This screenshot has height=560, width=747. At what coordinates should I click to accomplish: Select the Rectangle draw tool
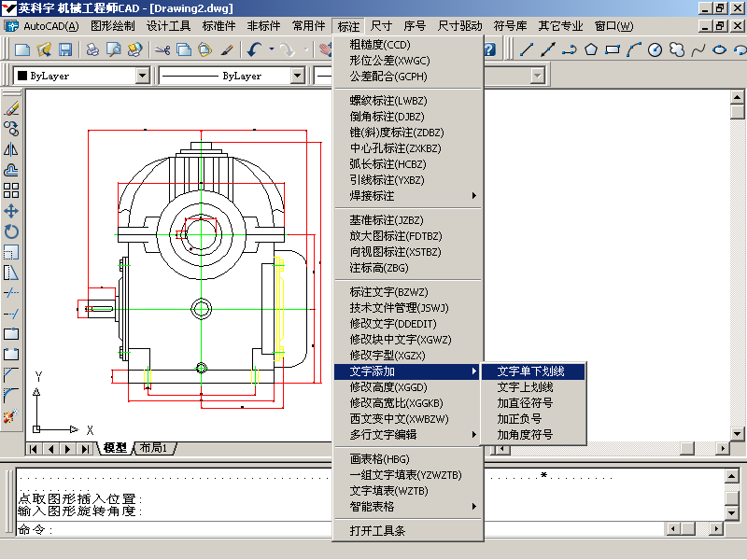(613, 49)
